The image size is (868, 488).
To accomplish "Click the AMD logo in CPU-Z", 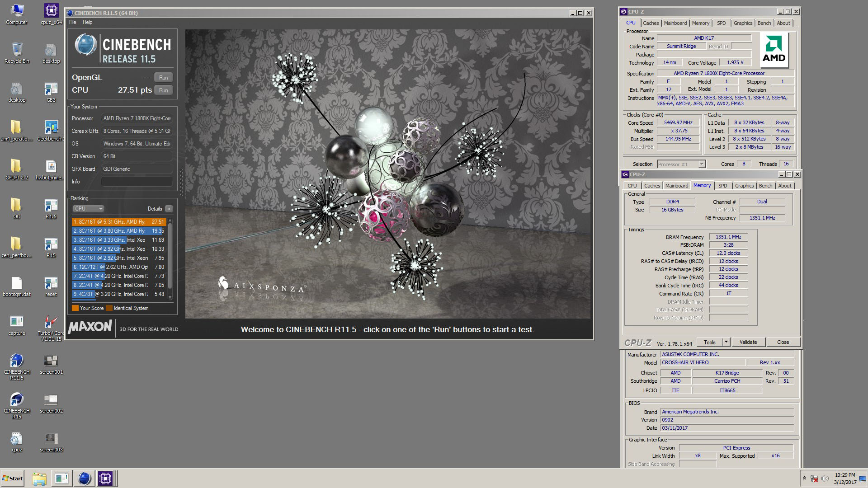I will pos(774,50).
